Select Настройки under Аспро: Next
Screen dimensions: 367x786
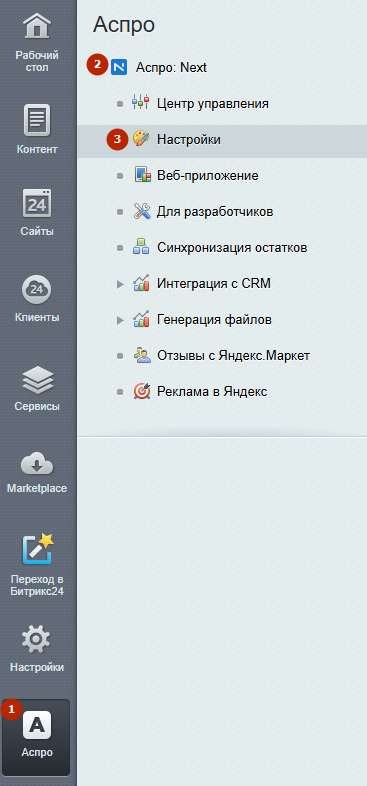[189, 139]
